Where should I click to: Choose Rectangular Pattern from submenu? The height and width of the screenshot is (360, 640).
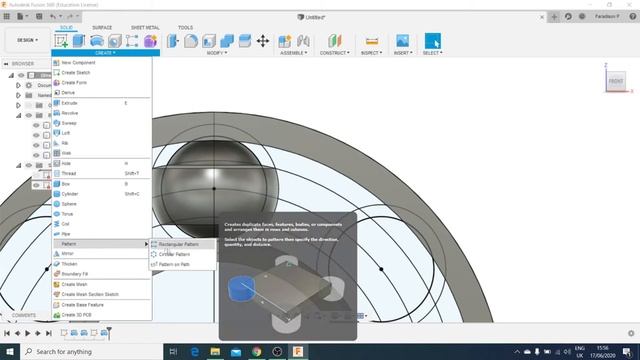182,244
